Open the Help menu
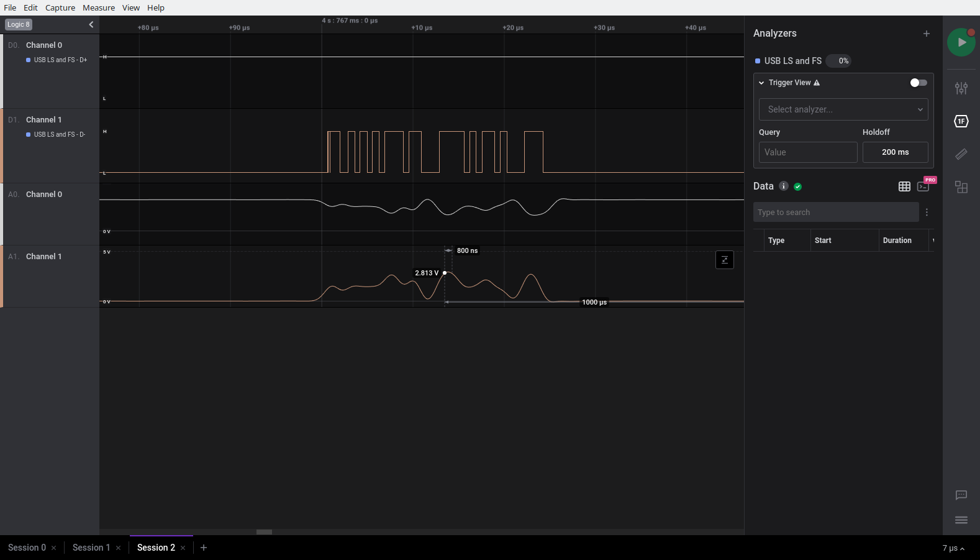This screenshot has height=560, width=980. point(156,7)
